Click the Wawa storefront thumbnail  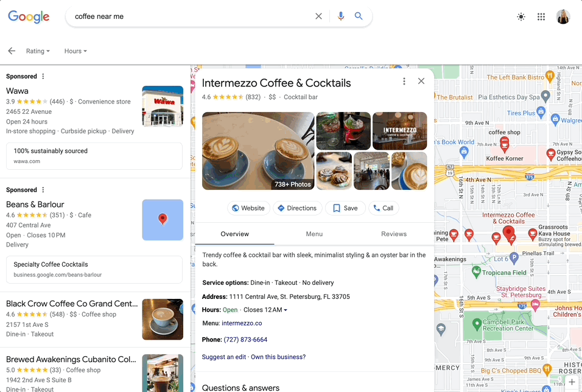[x=163, y=106]
